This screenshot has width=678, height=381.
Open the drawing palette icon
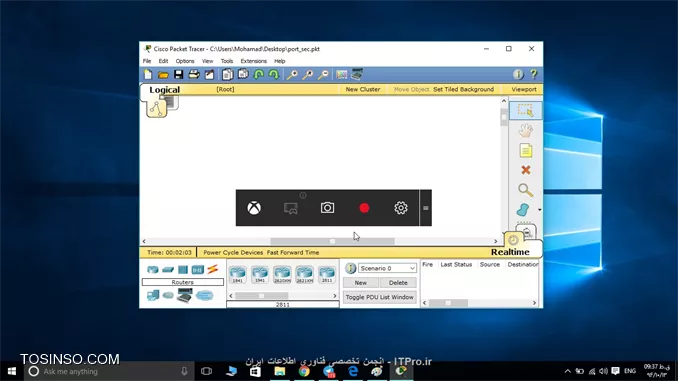click(x=341, y=74)
